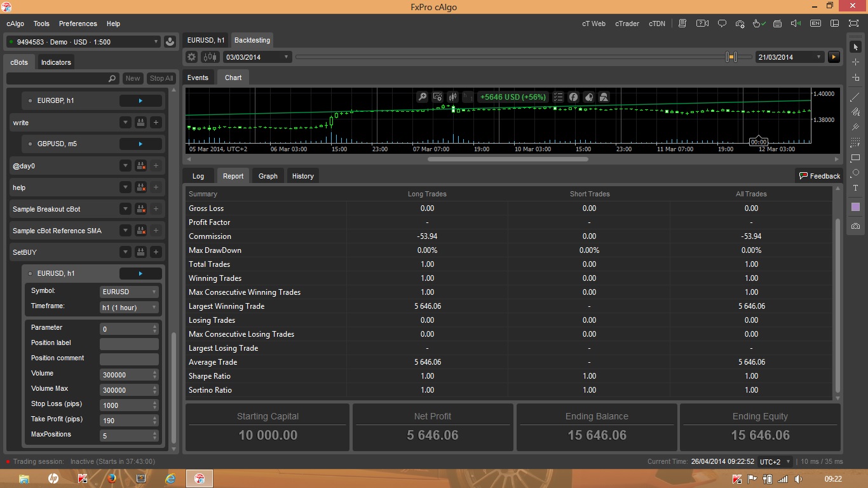Expand the SetBUY cBot options arrow
This screenshot has height=488, width=868.
(126, 252)
